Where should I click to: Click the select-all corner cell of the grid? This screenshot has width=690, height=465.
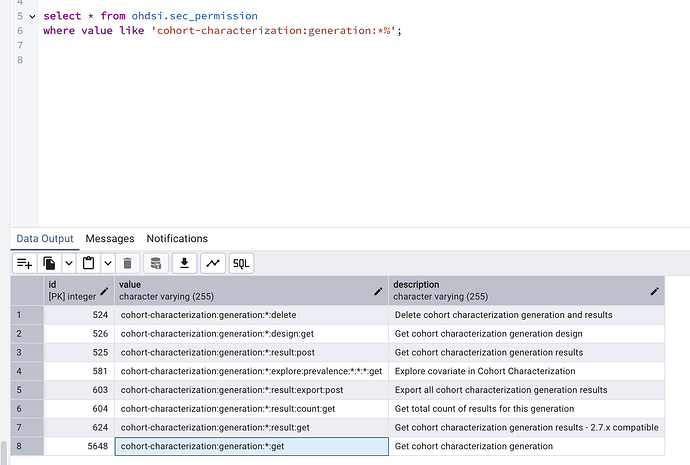tap(27, 291)
